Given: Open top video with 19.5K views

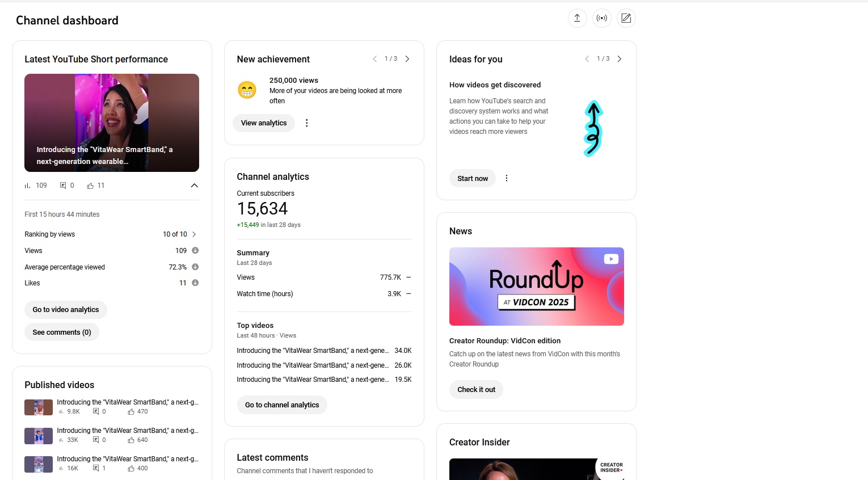Looking at the screenshot, I should tap(324, 380).
